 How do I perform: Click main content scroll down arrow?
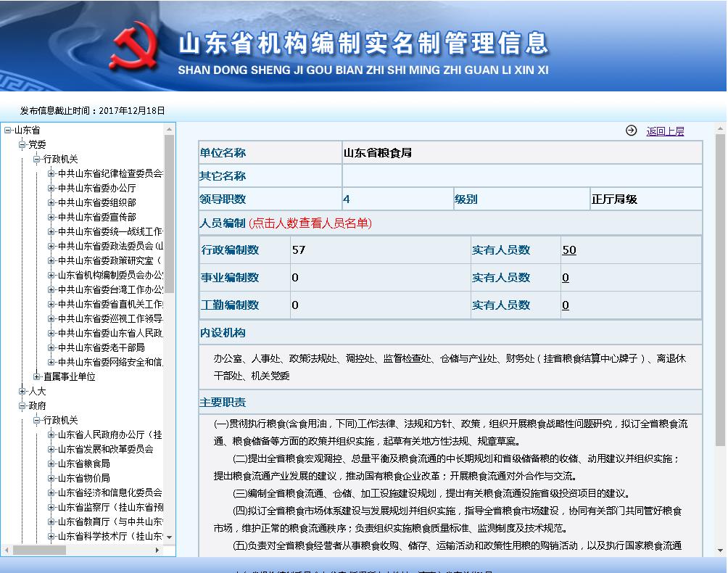click(720, 551)
